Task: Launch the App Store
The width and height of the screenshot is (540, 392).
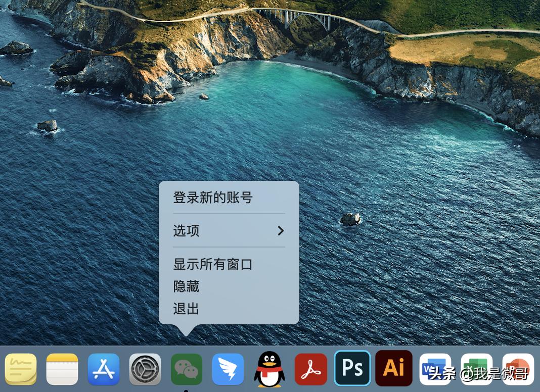Action: (104, 369)
